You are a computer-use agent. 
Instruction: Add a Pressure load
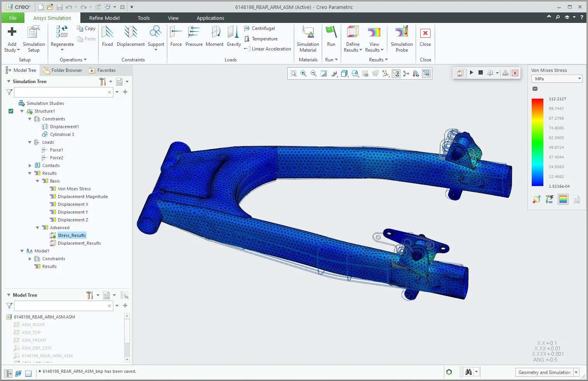tap(194, 38)
